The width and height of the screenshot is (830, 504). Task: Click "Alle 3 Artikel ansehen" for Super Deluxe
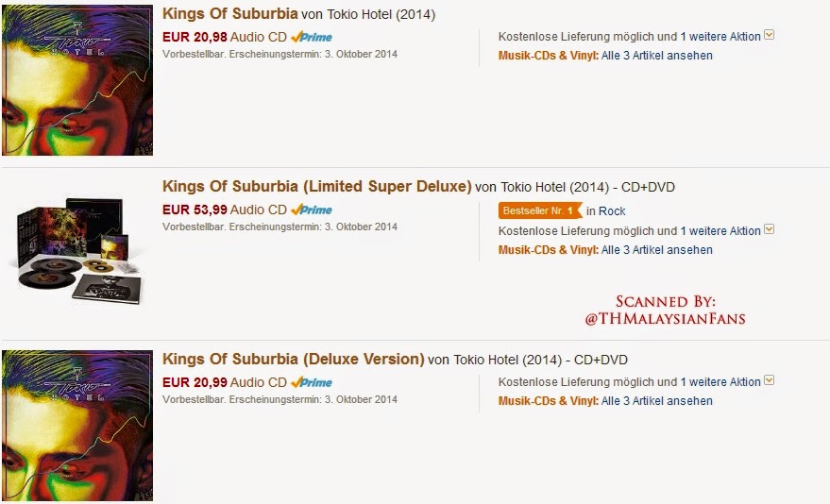[x=656, y=250]
